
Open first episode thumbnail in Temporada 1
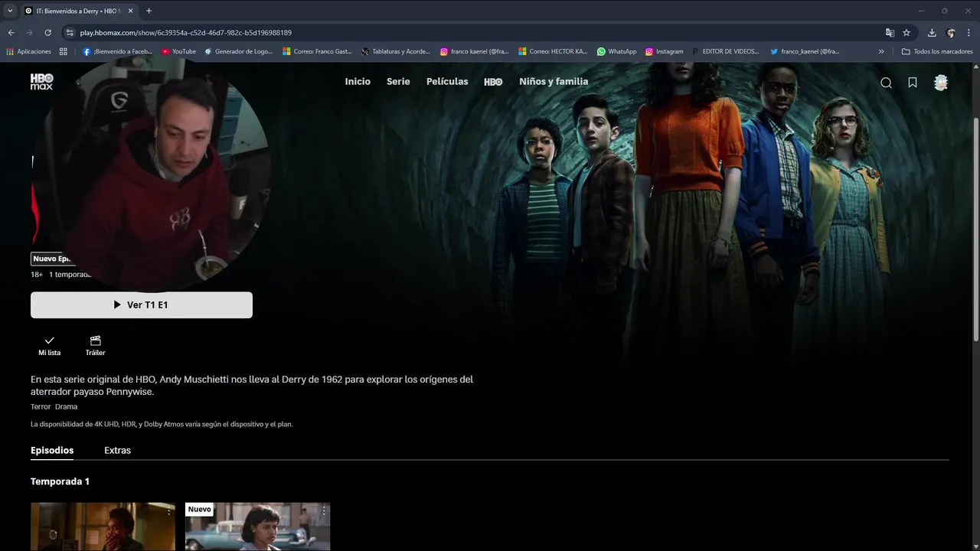(103, 527)
